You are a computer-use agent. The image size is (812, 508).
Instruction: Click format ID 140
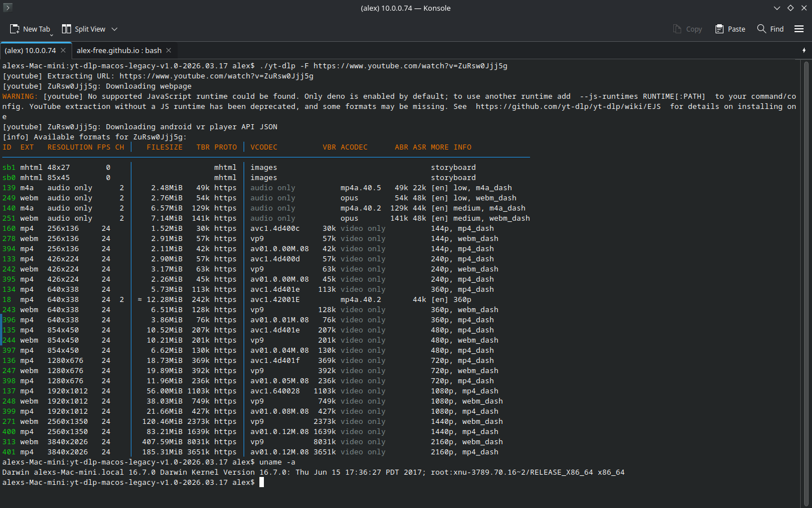pyautogui.click(x=9, y=208)
